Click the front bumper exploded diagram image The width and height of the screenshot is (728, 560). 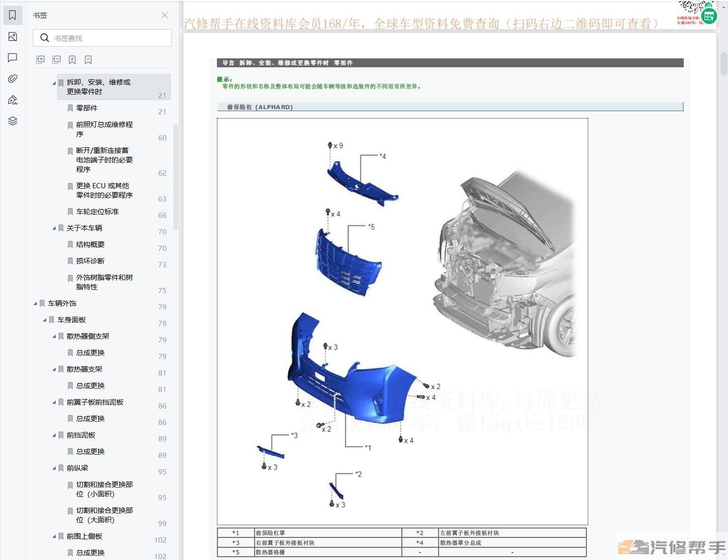pyautogui.click(x=402, y=321)
